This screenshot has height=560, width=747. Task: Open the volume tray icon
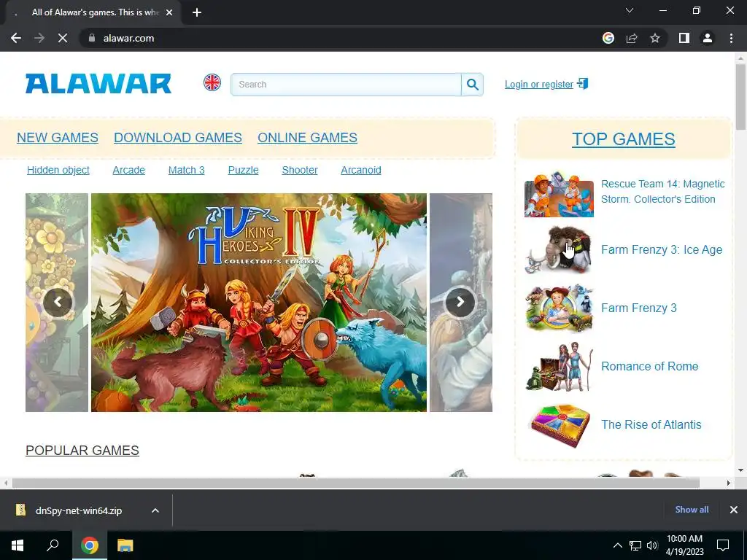click(652, 545)
